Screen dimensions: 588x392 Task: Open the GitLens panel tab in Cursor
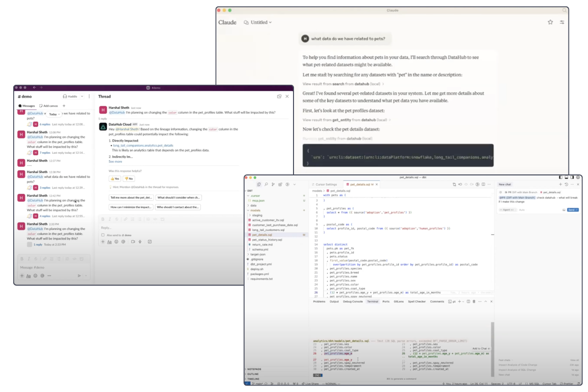(398, 301)
